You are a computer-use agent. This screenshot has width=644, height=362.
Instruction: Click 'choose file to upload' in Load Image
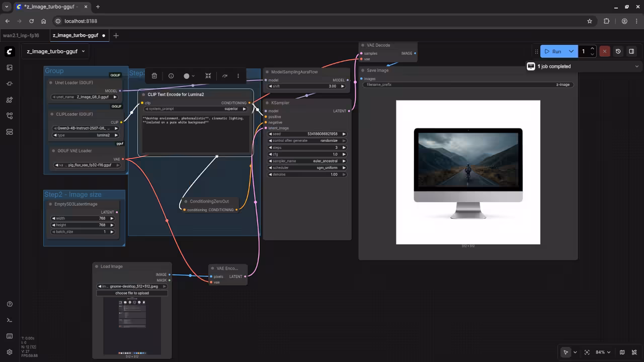132,293
